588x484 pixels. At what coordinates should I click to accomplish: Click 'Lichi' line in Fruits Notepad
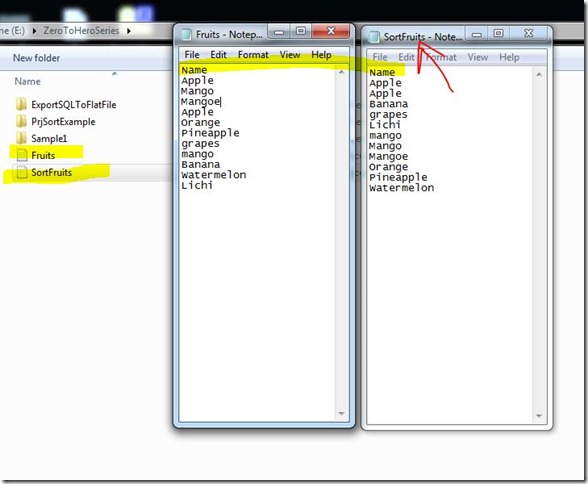point(197,185)
